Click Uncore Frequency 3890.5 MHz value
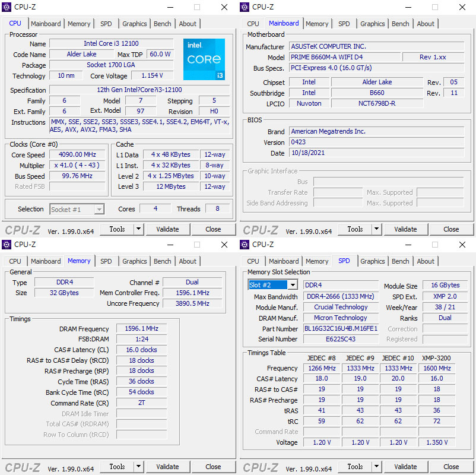476x475 pixels. click(192, 303)
